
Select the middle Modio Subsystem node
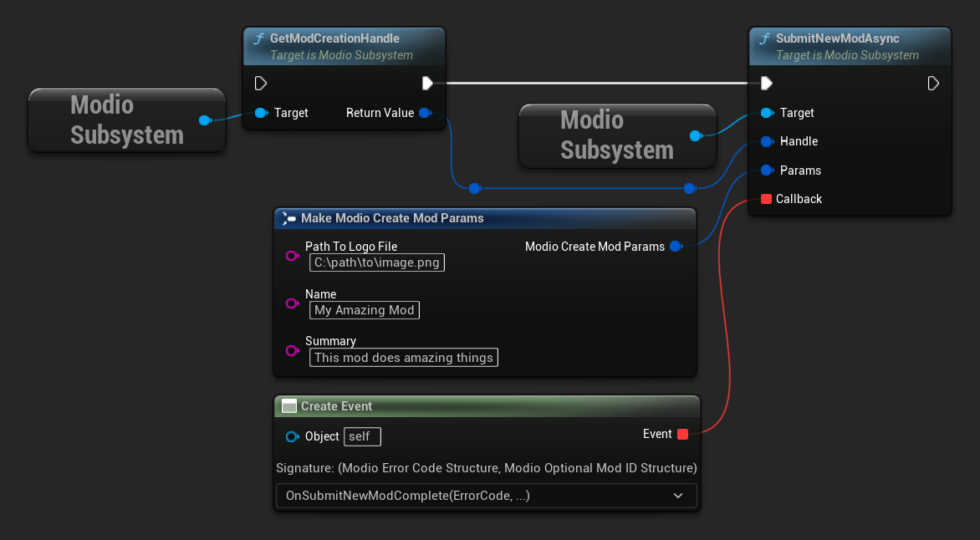[x=617, y=135]
